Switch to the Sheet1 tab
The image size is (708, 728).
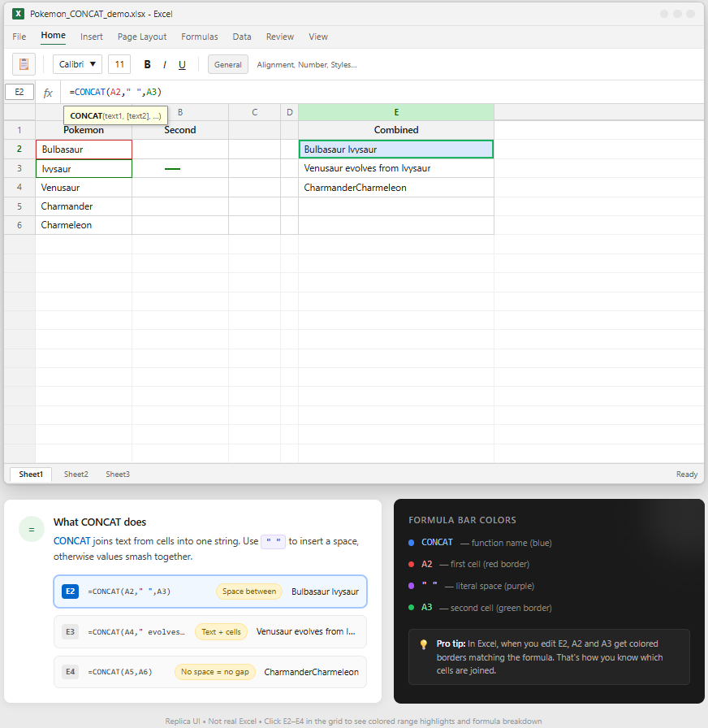coord(31,474)
